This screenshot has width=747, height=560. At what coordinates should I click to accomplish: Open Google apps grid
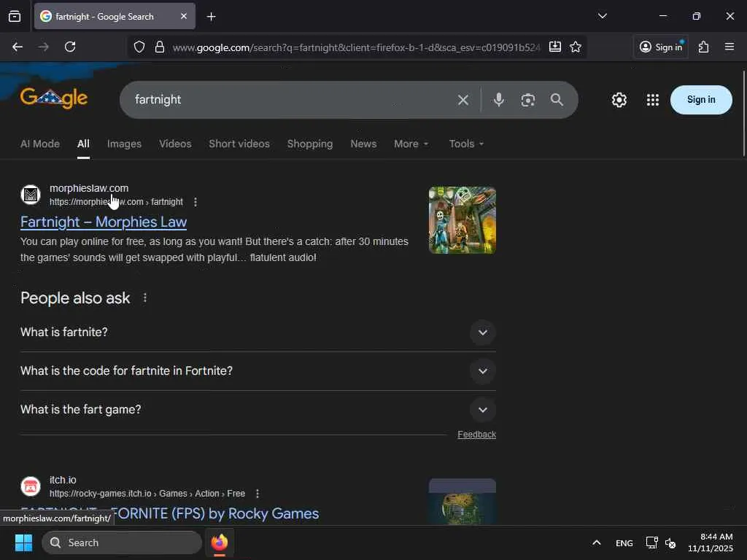pyautogui.click(x=653, y=100)
